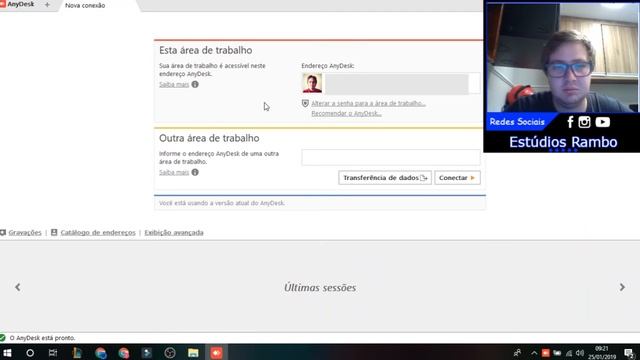Screen dimensions: 640x360
Task: Click the network tray icon
Action: (x=569, y=353)
